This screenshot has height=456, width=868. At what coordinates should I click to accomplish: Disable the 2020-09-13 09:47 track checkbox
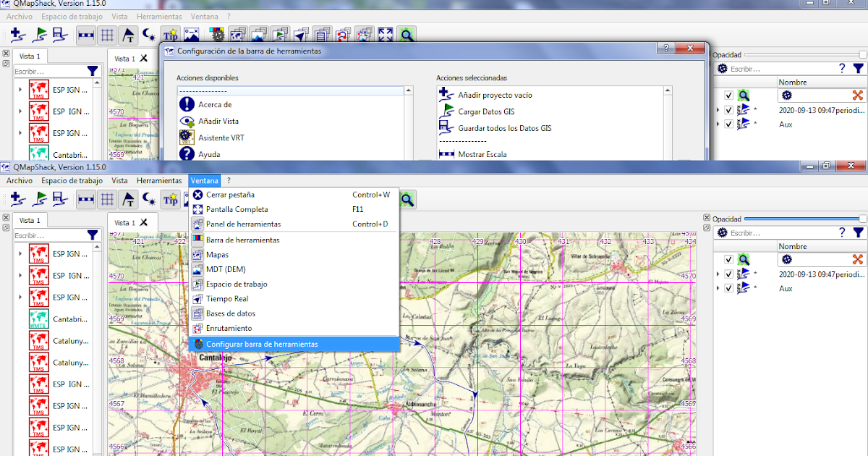tap(728, 274)
